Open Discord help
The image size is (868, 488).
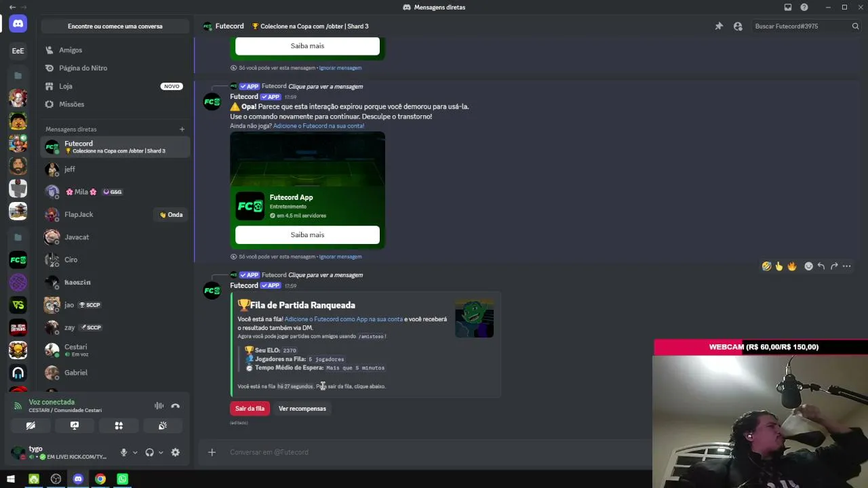pos(804,7)
